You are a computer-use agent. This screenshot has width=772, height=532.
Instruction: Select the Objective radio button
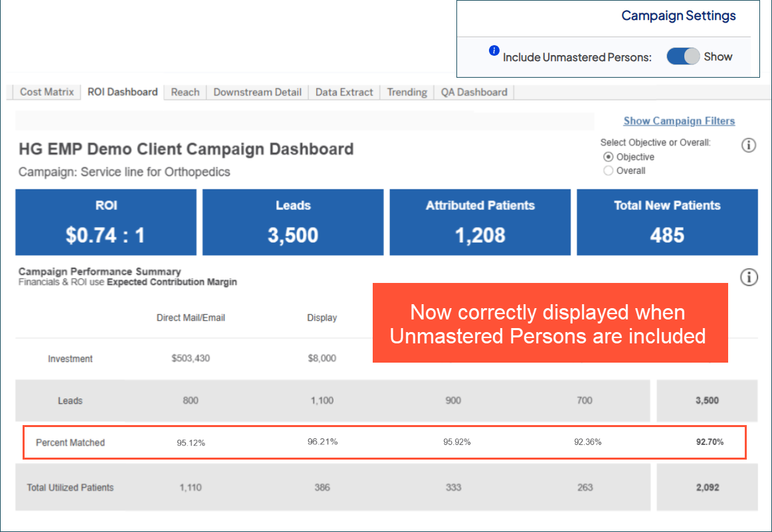pyautogui.click(x=608, y=157)
